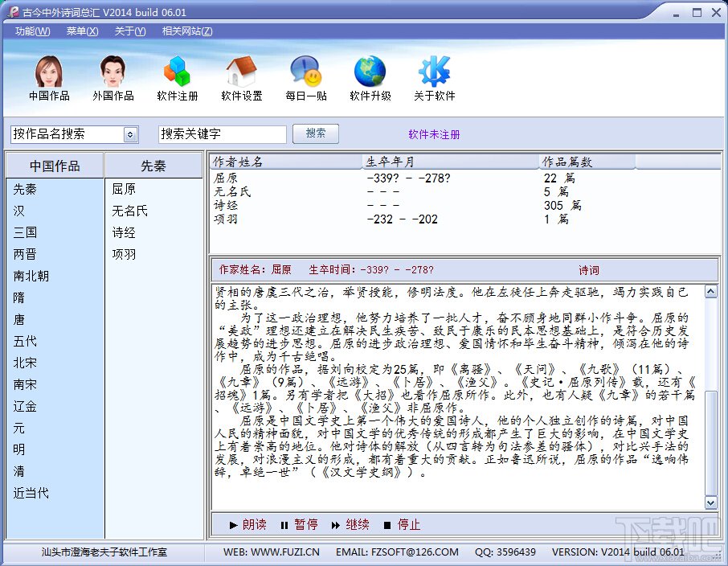Select author 项羽 in the 先秦 list

tap(124, 254)
